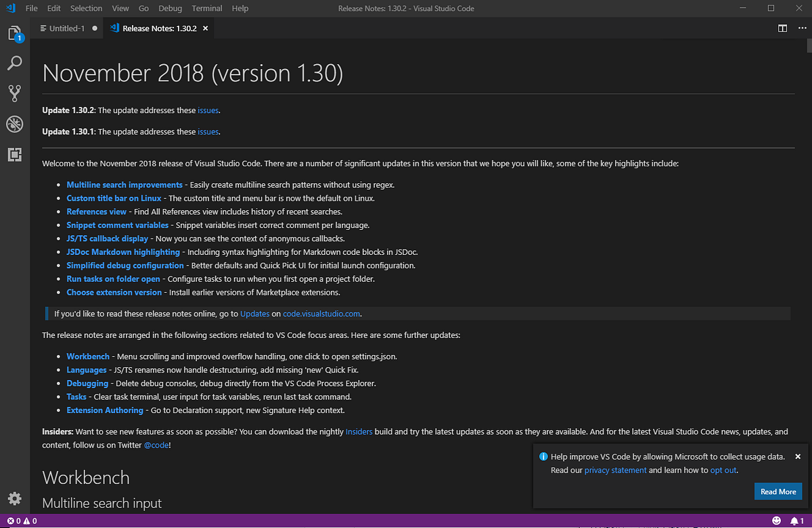812x528 pixels.
Task: Follow the Multiline search improvements link
Action: (x=125, y=185)
